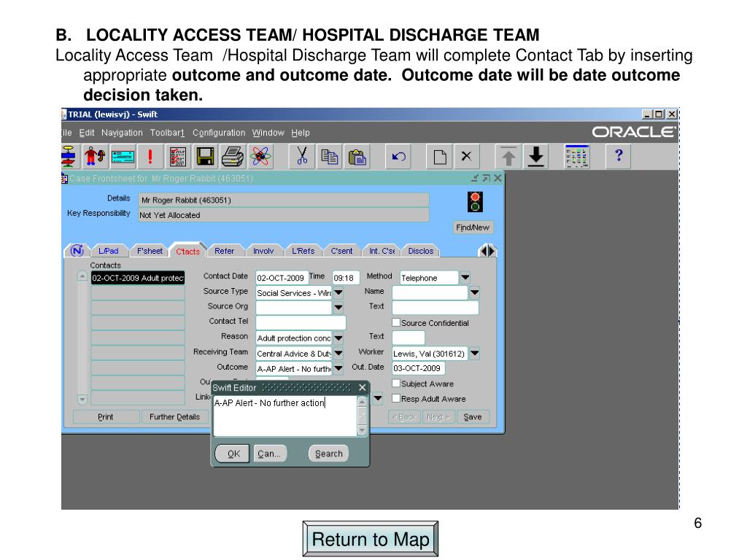Viewport: 747px width, 560px height.
Task: Switch to the L/Pad tab
Action: 109,251
